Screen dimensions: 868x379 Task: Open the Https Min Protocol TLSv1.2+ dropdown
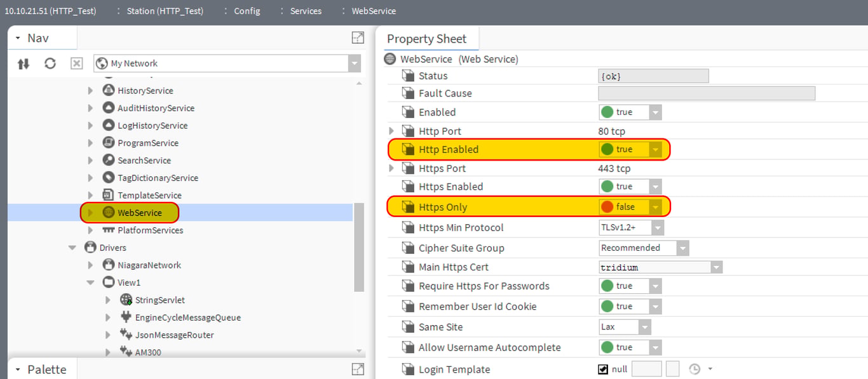tap(658, 227)
